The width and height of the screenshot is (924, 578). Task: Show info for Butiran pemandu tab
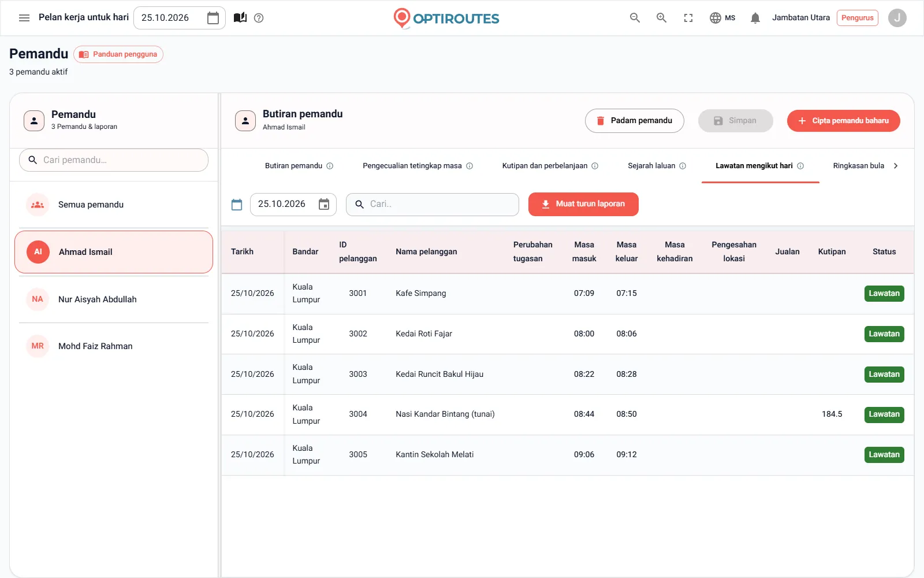[x=330, y=166]
